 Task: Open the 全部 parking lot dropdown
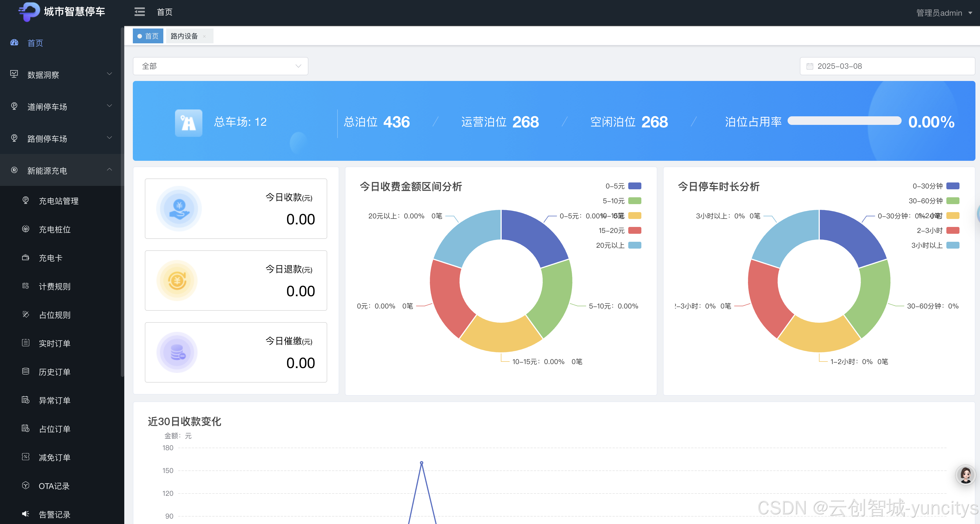(x=220, y=66)
